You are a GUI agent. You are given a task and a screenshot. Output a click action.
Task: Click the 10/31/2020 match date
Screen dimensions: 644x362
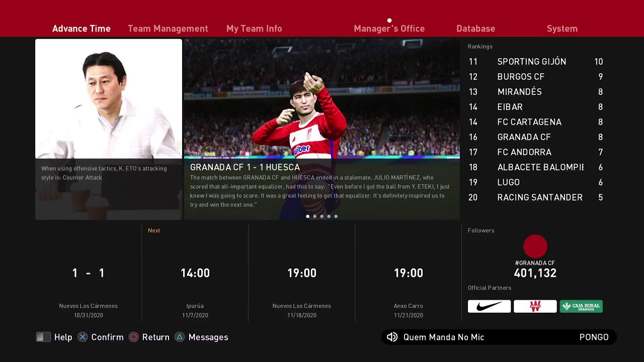tap(89, 315)
